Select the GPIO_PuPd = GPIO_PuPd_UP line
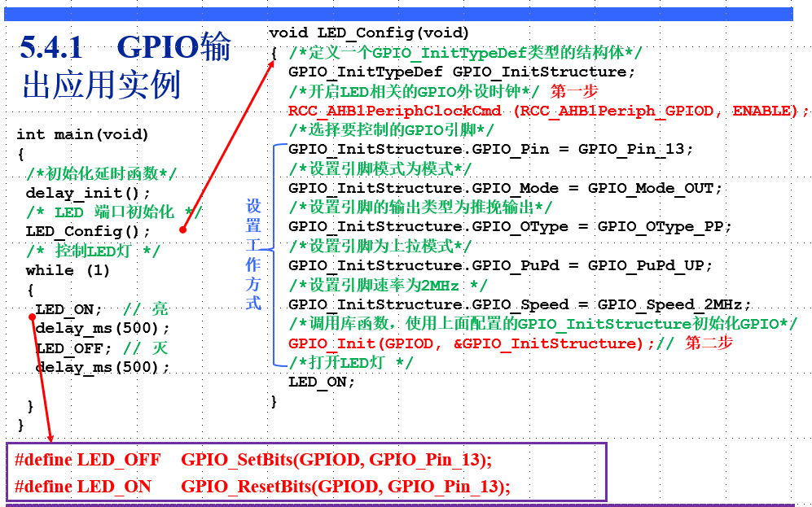Image resolution: width=812 pixels, height=507 pixels. (x=500, y=265)
